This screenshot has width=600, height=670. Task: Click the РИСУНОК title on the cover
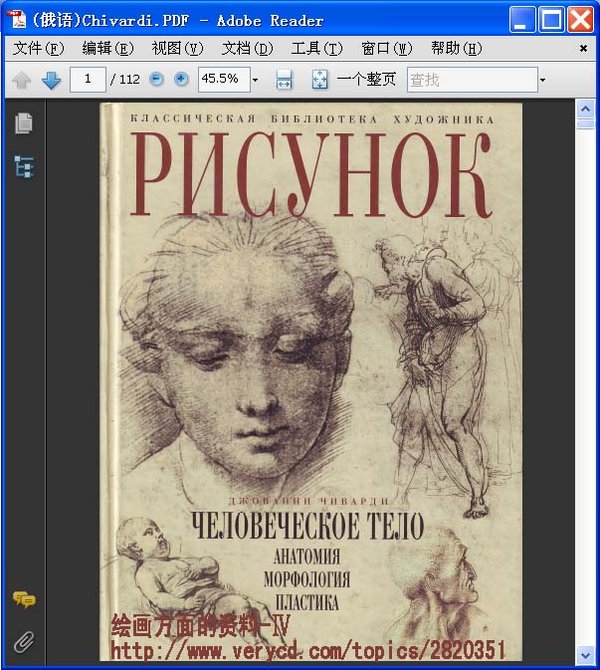tap(312, 175)
